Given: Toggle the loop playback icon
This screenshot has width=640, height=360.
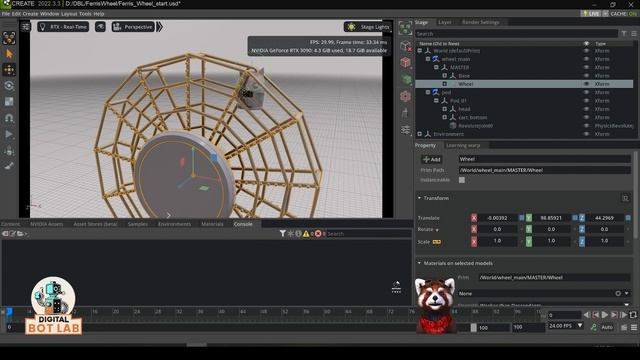Looking at the screenshot, I should [x=633, y=315].
